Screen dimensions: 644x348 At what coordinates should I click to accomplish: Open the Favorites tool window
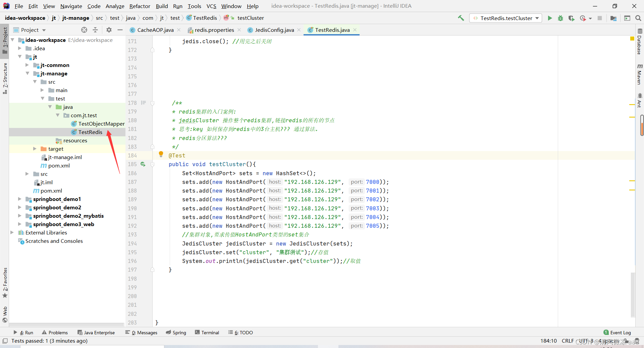pos(5,282)
